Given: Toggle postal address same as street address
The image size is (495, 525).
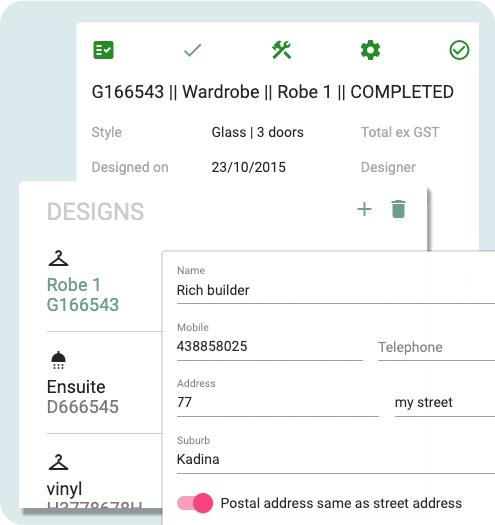Looking at the screenshot, I should pyautogui.click(x=195, y=503).
